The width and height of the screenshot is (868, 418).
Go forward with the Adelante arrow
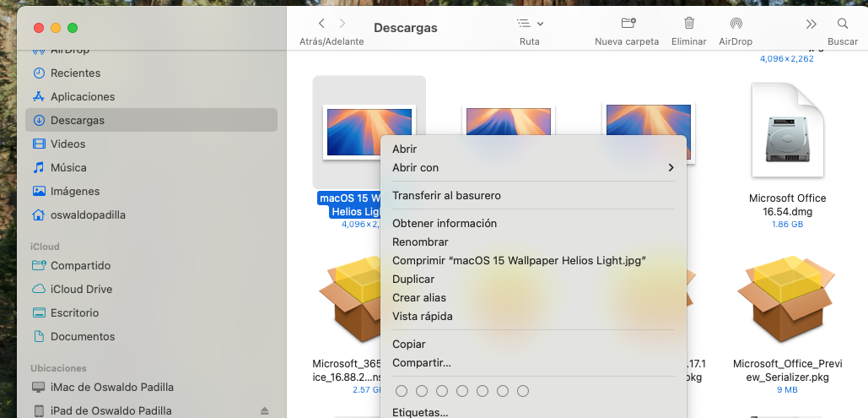point(342,24)
